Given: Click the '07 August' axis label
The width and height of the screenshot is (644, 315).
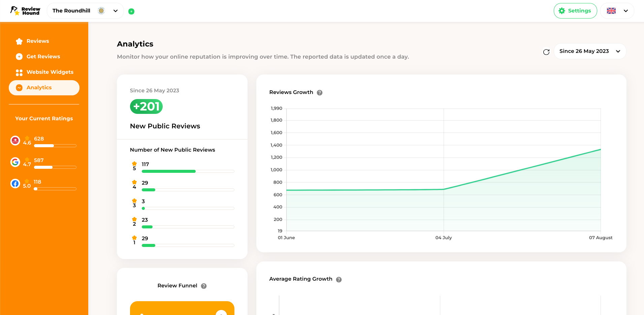Looking at the screenshot, I should pyautogui.click(x=601, y=238).
